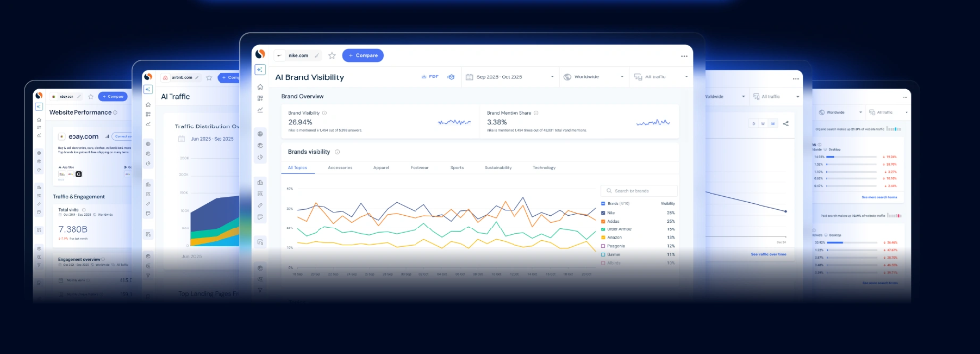The image size is (980, 354).
Task: Switch to the Footwear tab
Action: click(419, 168)
